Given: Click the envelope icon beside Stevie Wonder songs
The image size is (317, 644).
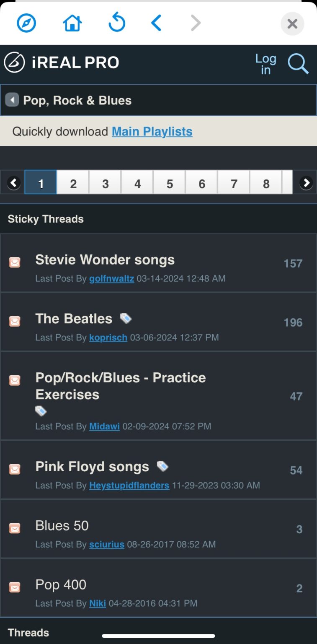Looking at the screenshot, I should pos(15,262).
